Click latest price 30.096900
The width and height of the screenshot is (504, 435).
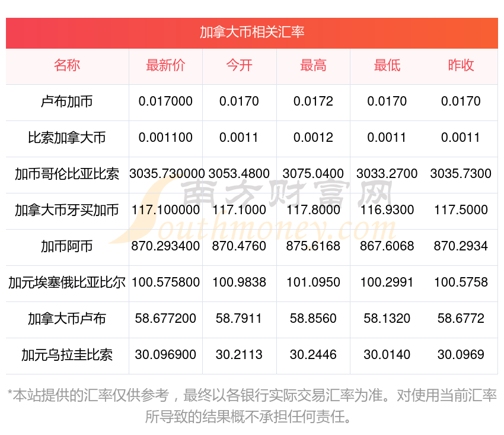click(x=165, y=355)
